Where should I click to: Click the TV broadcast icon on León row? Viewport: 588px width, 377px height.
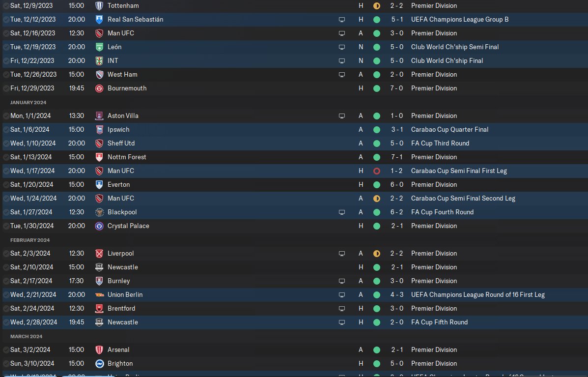click(x=341, y=47)
